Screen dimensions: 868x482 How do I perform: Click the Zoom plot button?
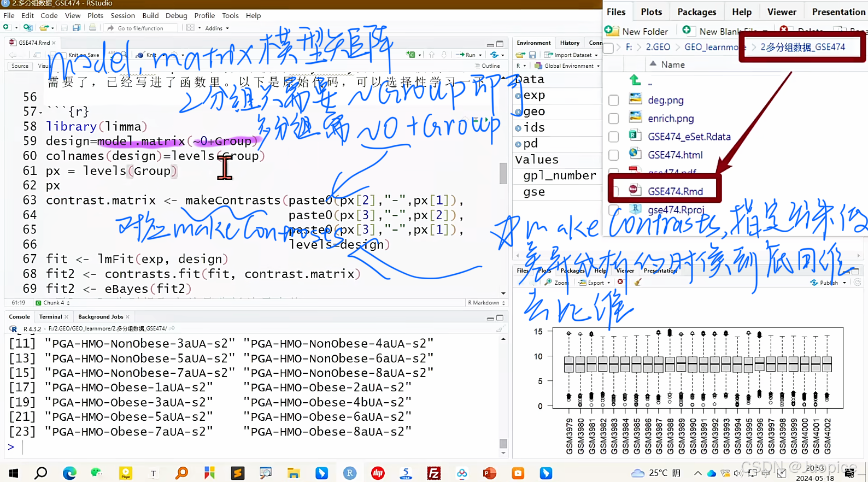(556, 283)
